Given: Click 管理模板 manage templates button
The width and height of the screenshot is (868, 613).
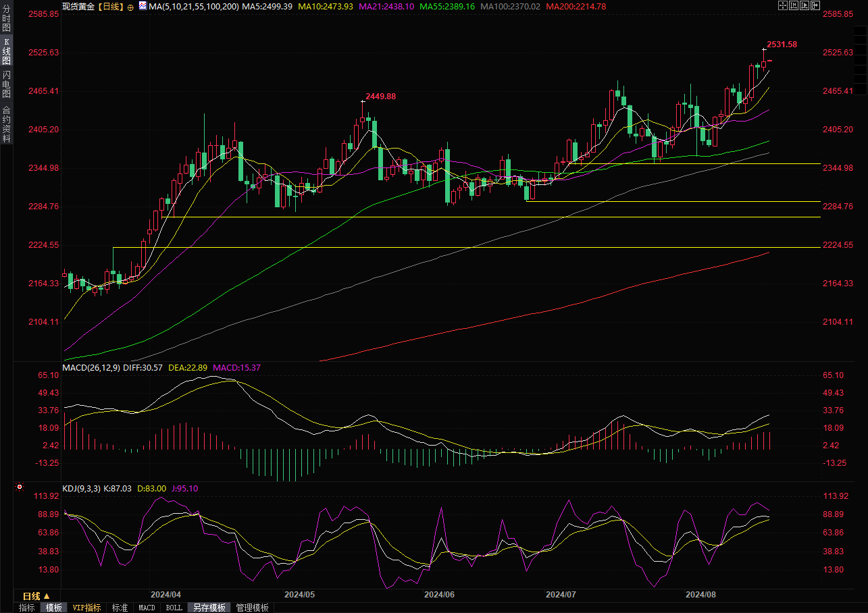Looking at the screenshot, I should pos(252,608).
